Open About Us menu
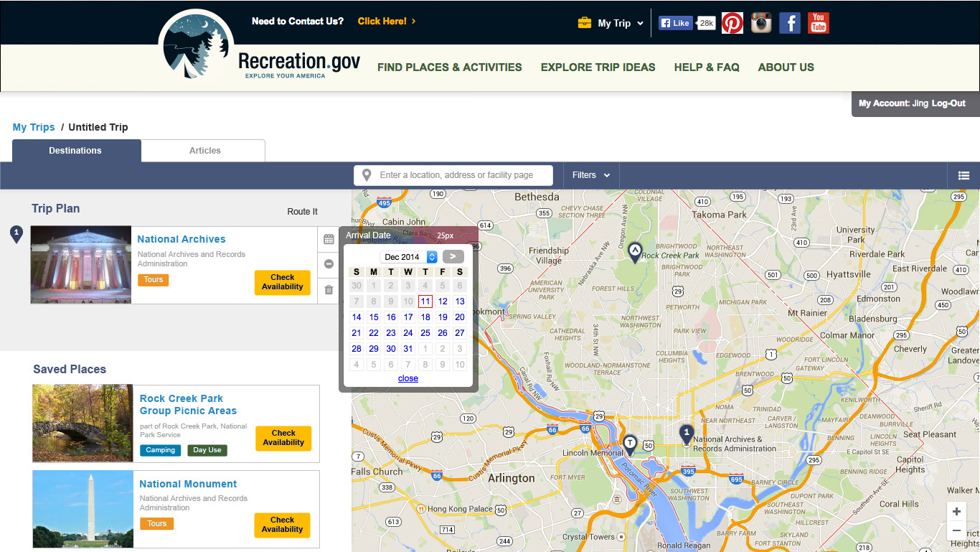Image resolution: width=980 pixels, height=552 pixels. [786, 67]
